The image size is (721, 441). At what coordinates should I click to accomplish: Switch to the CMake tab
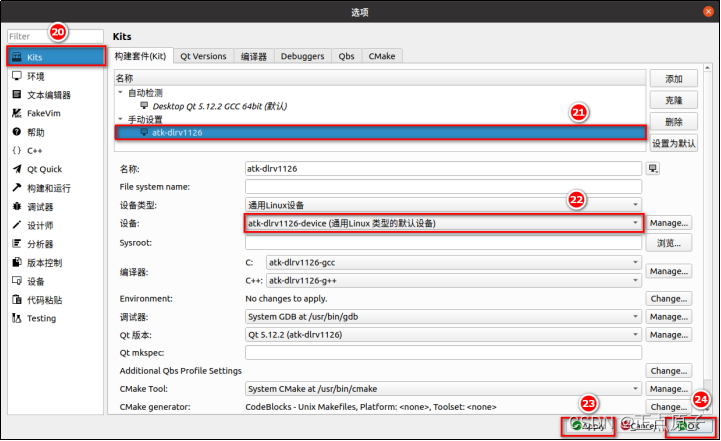tap(382, 56)
